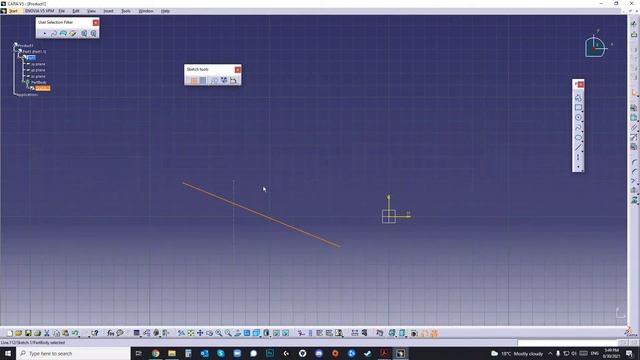The width and height of the screenshot is (640, 360).
Task: Select highlighted Sketch.1 tree node
Action: pyautogui.click(x=42, y=88)
